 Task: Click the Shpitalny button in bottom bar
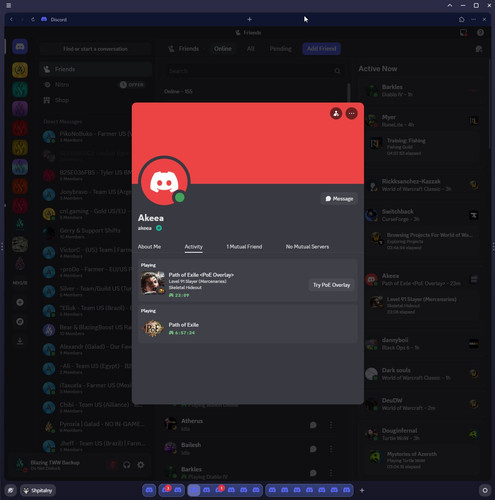pos(38,490)
